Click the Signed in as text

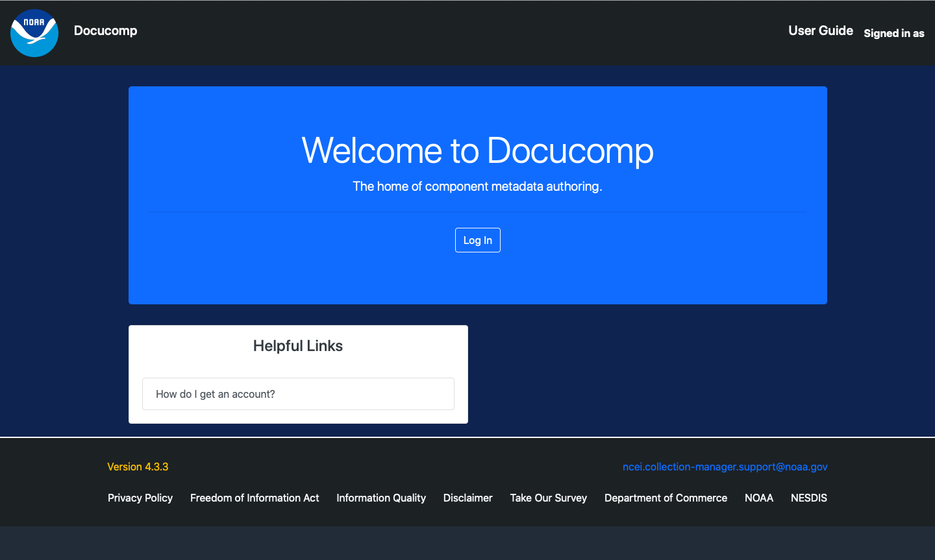894,33
